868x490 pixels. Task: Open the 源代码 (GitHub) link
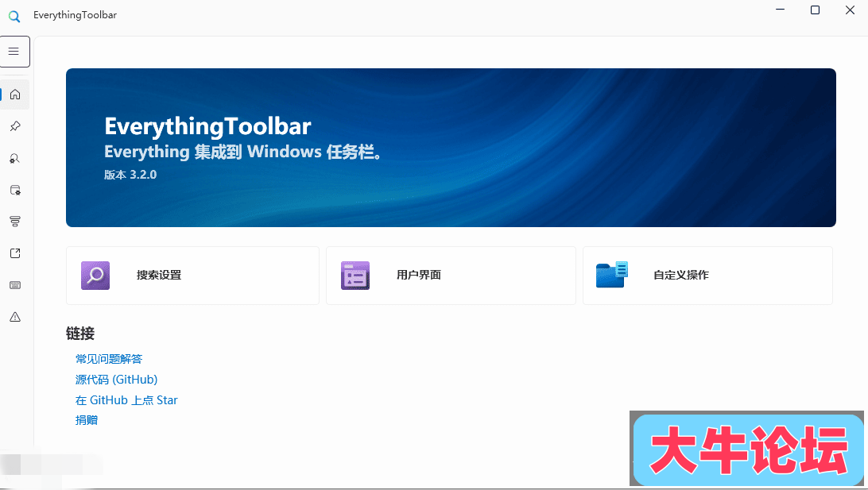[x=116, y=380]
